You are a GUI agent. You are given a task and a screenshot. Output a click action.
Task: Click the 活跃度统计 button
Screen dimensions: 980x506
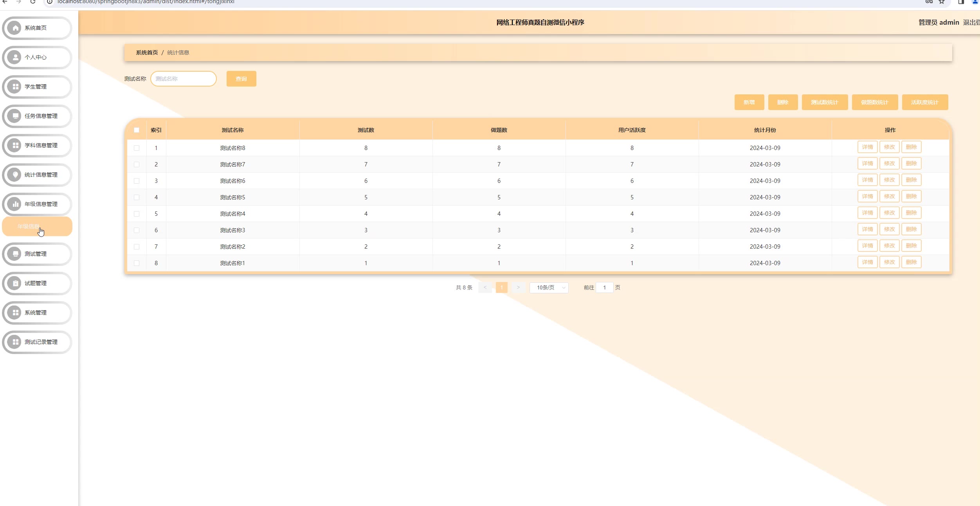[925, 103]
